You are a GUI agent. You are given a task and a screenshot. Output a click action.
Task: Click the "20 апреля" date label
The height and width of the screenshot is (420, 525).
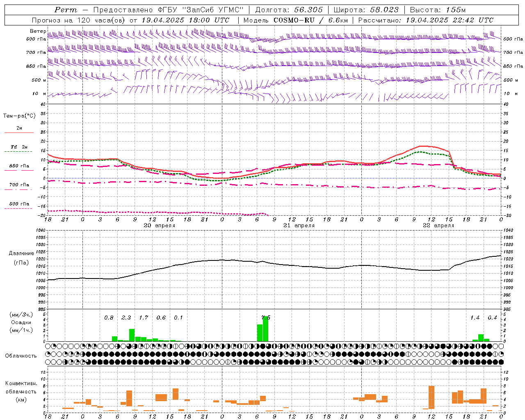tap(159, 226)
